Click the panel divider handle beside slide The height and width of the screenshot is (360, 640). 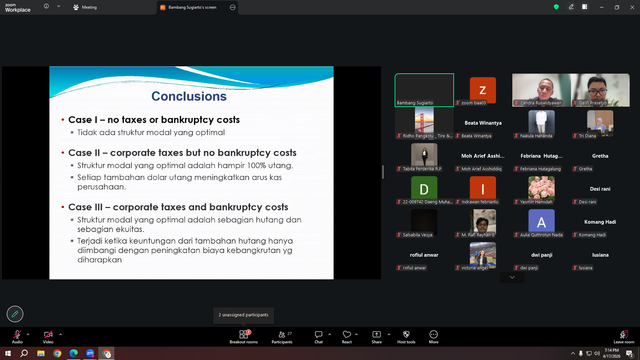tap(383, 172)
